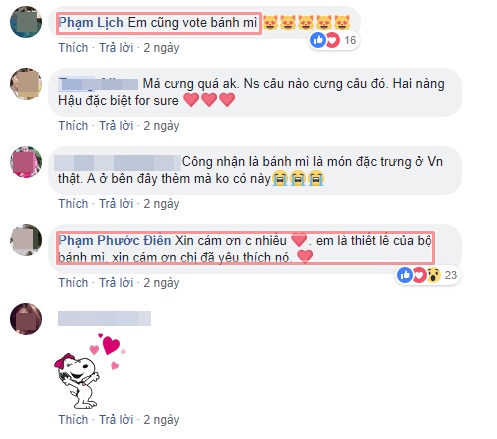
Task: Click the reaction icons showing 23 reactions
Action: [x=428, y=275]
